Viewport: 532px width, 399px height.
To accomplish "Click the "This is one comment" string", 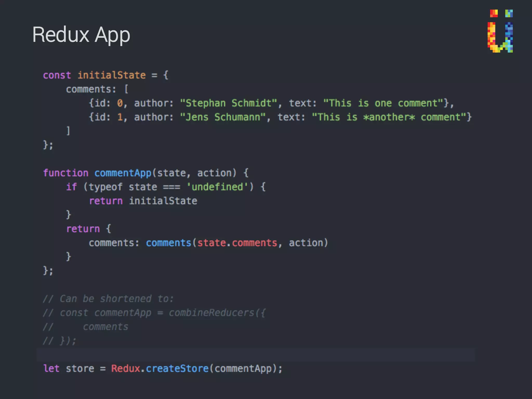I will tap(383, 103).
